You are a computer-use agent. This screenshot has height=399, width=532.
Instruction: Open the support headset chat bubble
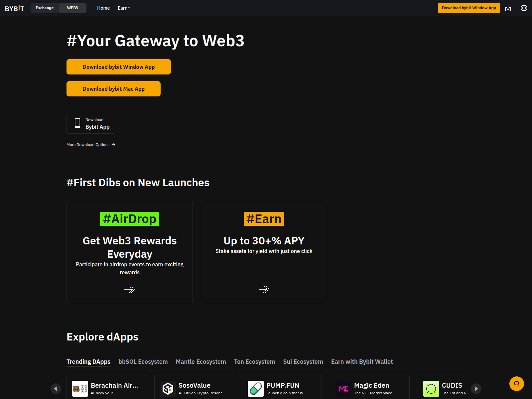[x=516, y=383]
